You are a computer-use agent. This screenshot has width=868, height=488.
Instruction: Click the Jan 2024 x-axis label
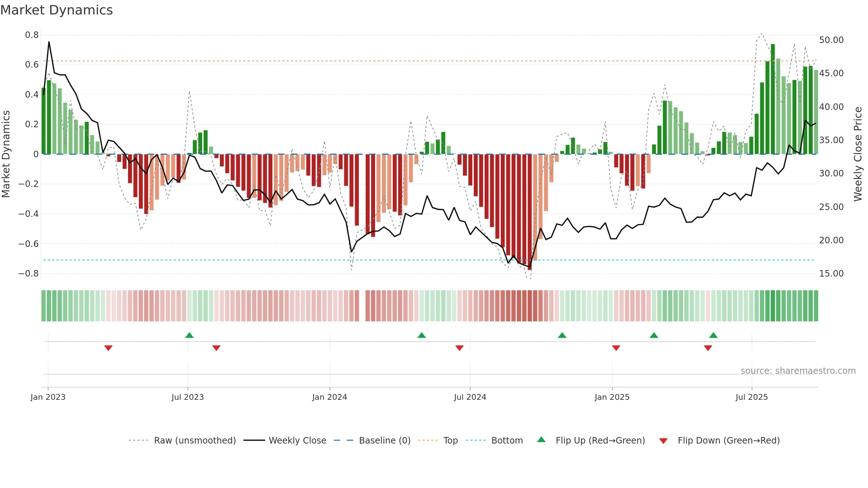[x=330, y=397]
